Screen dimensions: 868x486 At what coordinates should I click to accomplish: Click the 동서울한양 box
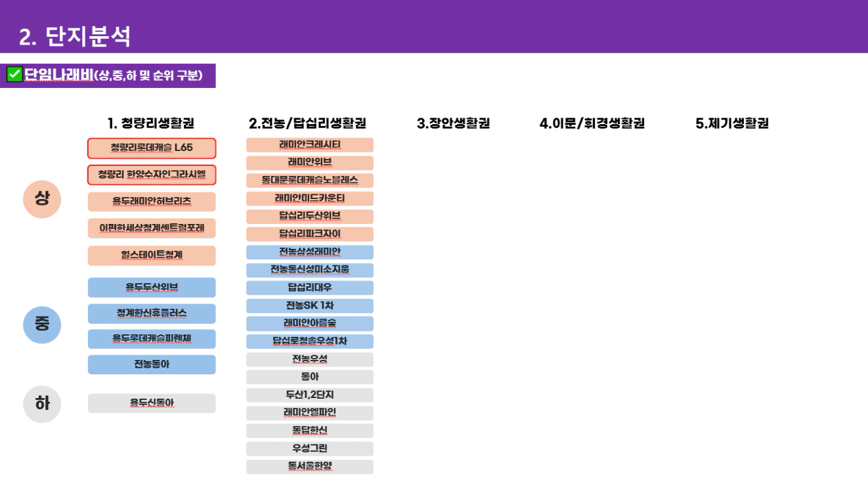point(310,467)
